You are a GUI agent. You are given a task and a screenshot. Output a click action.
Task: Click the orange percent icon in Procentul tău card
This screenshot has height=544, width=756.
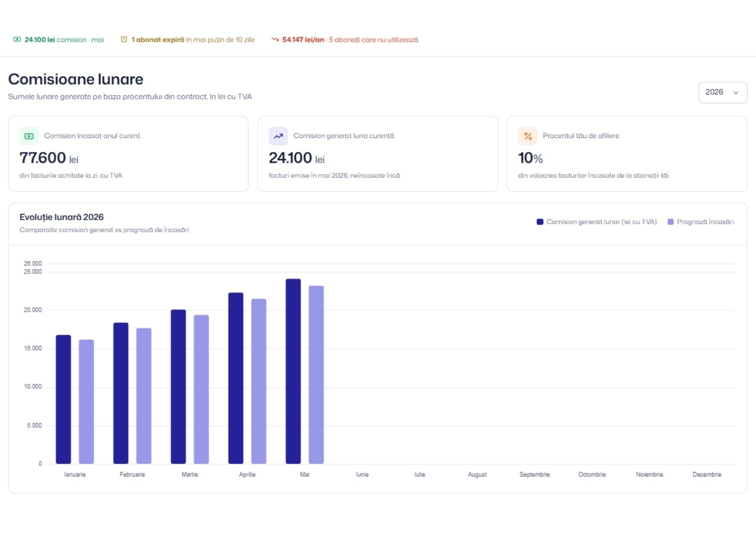point(528,136)
